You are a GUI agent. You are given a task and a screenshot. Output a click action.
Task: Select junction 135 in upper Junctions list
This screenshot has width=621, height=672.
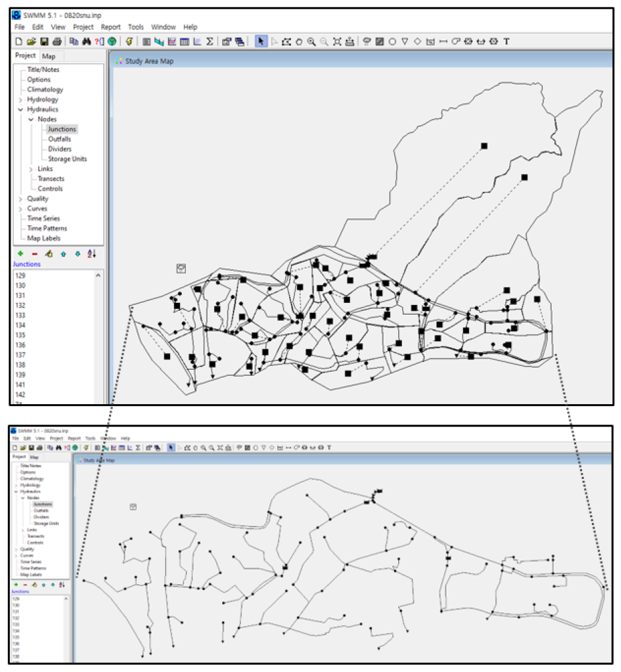[20, 335]
